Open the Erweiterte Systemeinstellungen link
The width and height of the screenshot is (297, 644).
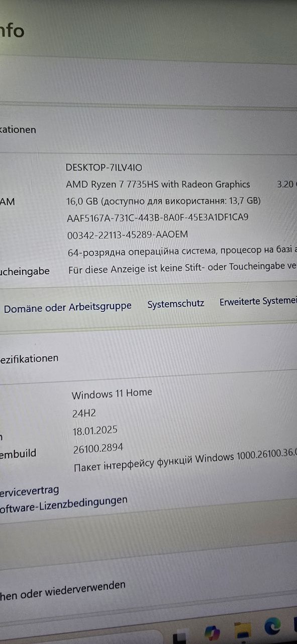[x=258, y=301]
